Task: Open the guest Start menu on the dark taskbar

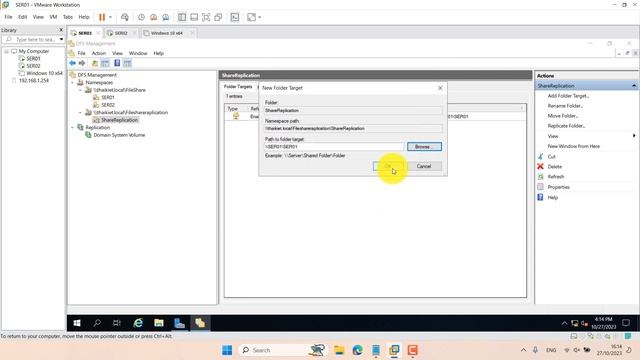Action: click(77, 323)
